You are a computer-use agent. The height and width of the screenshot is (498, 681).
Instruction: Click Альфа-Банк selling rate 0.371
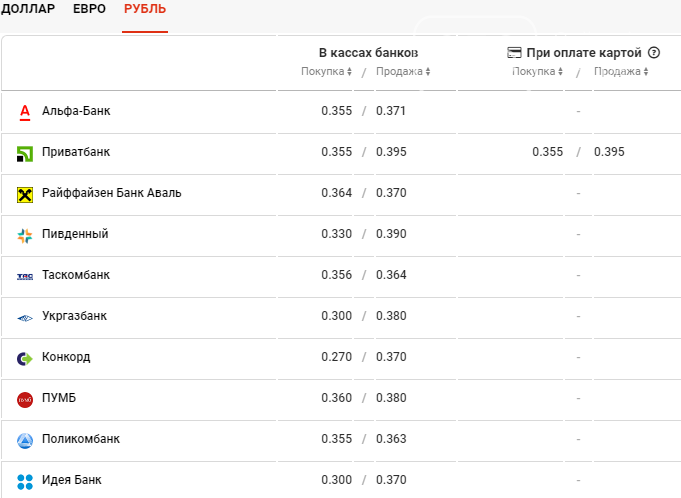point(391,111)
